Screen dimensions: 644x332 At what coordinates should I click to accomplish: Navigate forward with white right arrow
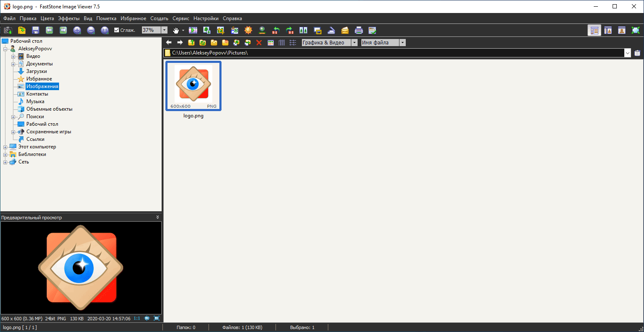tap(180, 42)
